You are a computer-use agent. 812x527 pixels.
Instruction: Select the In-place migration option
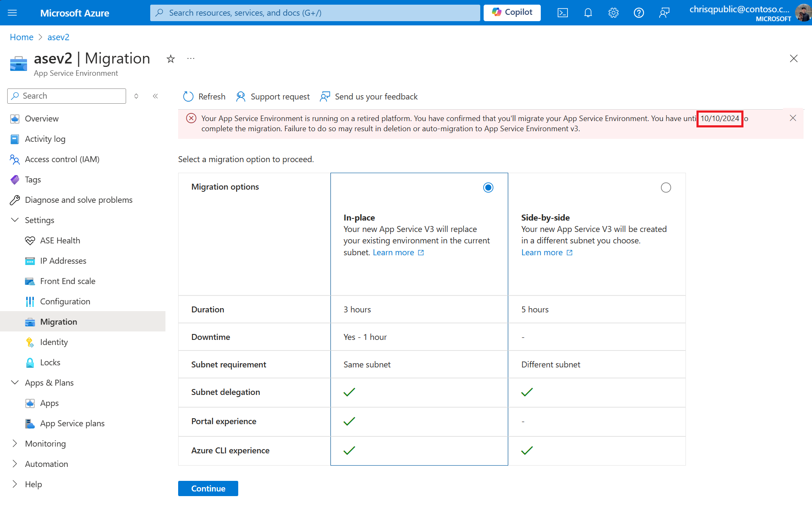(x=488, y=188)
